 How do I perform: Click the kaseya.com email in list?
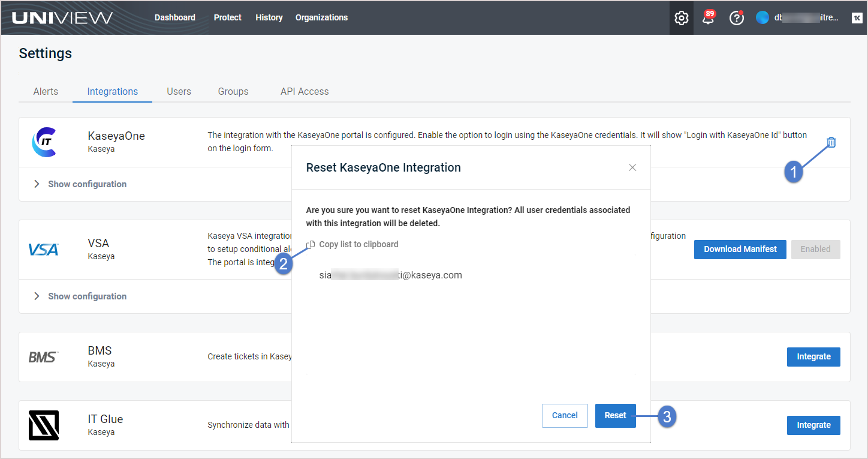pyautogui.click(x=391, y=275)
